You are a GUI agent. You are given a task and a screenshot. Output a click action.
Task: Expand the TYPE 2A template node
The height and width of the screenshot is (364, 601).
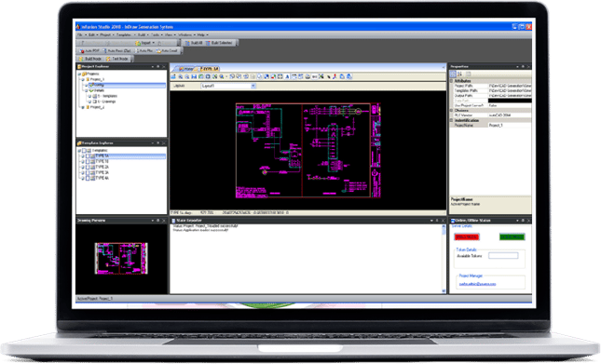[82, 168]
